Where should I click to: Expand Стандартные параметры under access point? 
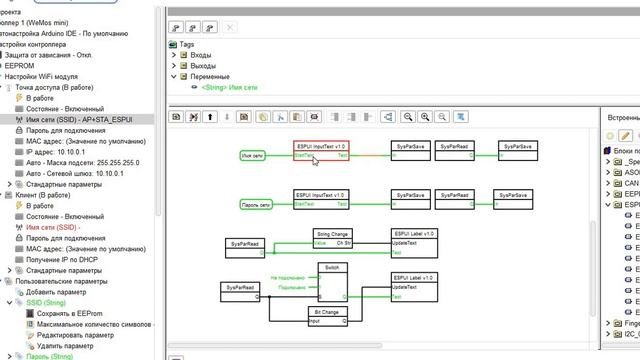(9, 184)
